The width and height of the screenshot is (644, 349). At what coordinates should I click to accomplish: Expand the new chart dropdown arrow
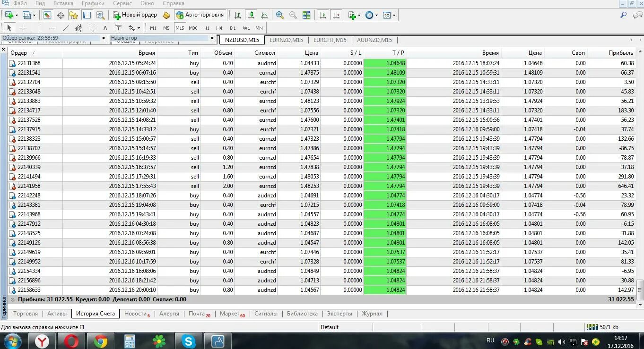coord(16,15)
